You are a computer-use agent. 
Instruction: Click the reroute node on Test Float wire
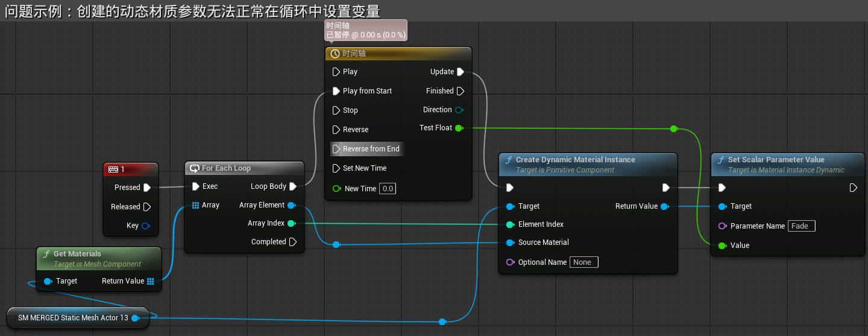coord(674,128)
